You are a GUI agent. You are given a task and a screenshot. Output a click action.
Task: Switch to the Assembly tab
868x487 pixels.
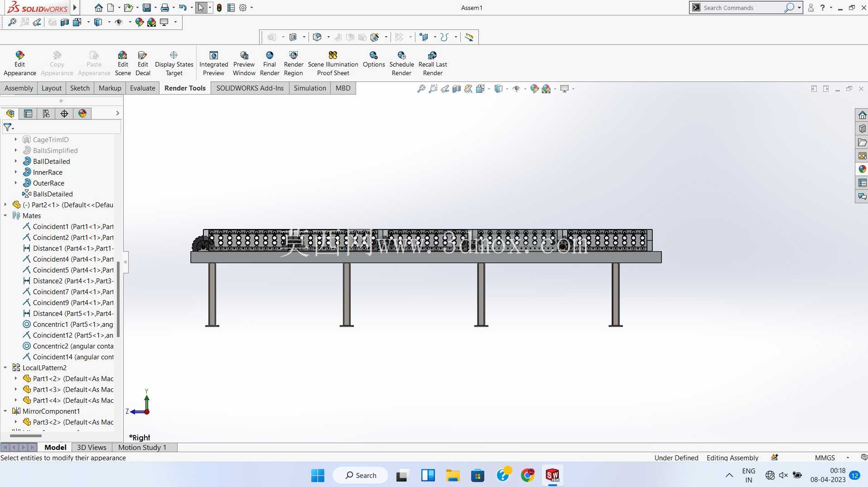click(x=19, y=88)
